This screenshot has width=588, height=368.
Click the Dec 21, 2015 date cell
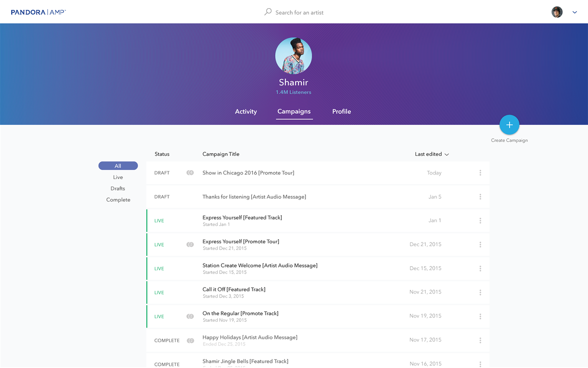point(425,244)
